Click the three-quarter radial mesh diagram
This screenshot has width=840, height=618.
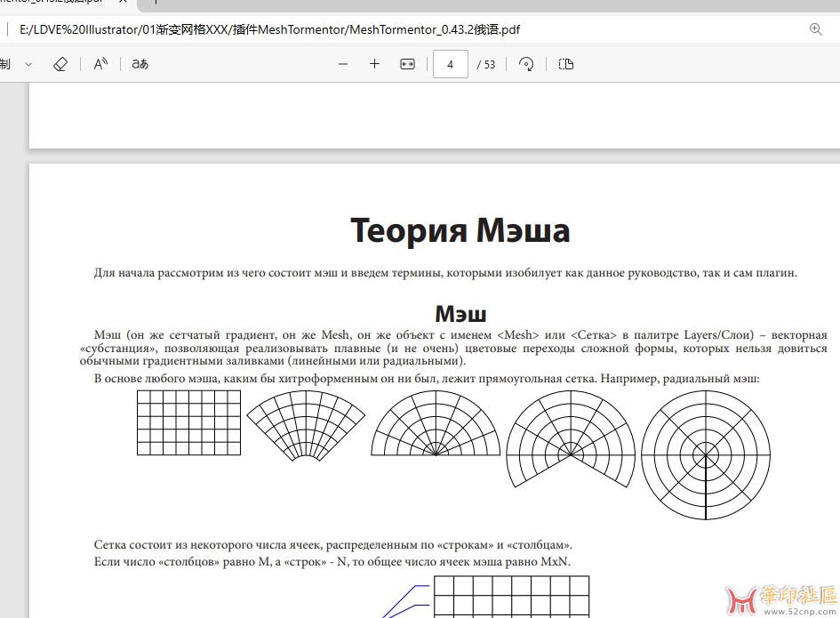point(571,439)
